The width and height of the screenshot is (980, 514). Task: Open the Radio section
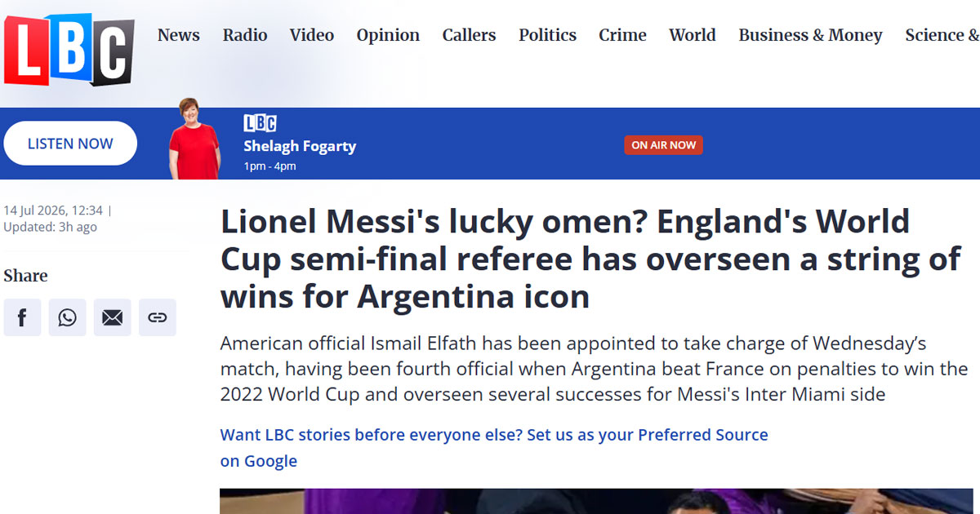point(245,35)
